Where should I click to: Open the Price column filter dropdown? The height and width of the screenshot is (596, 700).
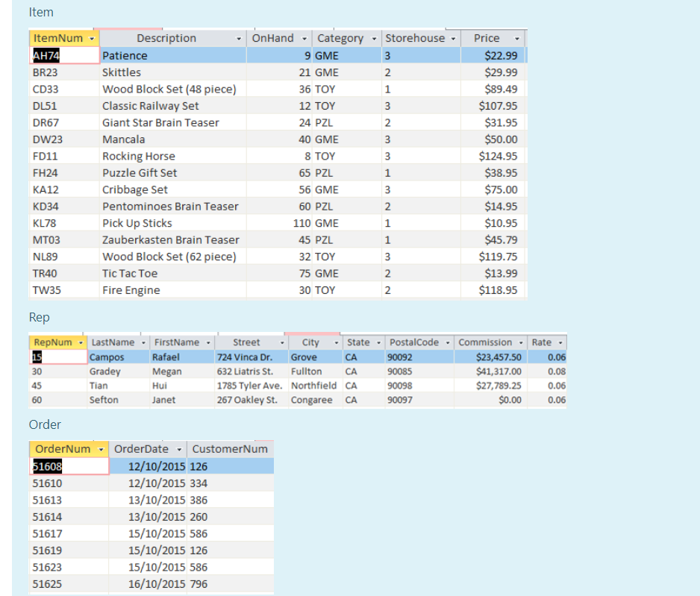pos(516,37)
